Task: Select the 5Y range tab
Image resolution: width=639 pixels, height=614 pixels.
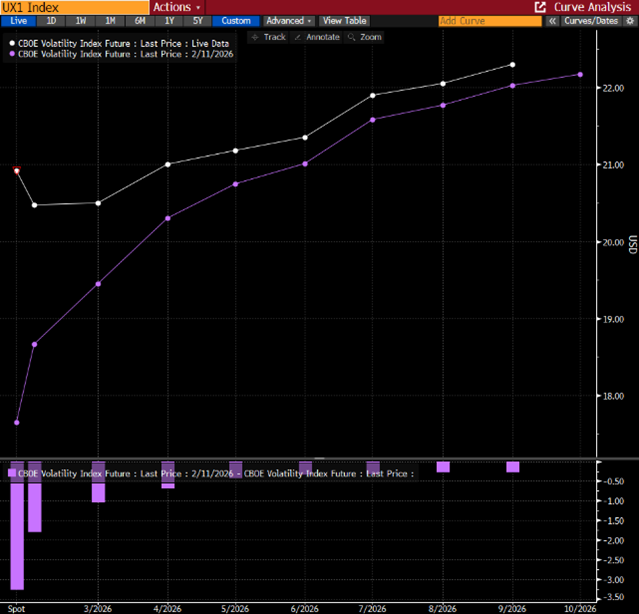Action: click(x=197, y=21)
